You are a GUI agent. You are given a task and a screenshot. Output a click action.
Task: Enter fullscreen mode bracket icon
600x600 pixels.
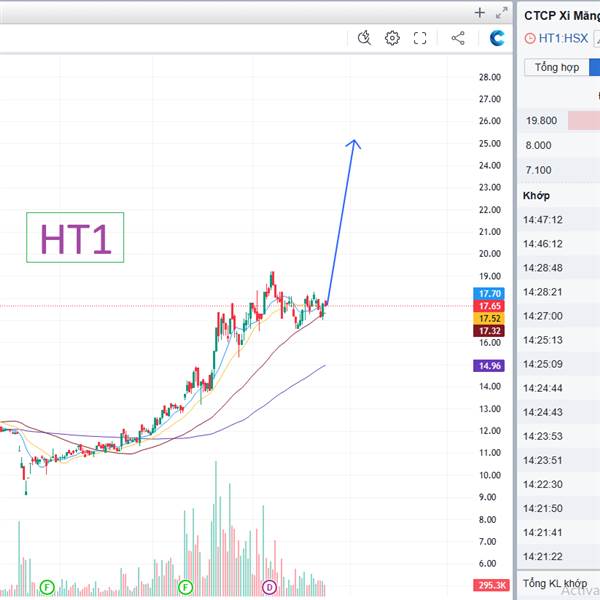(420, 38)
